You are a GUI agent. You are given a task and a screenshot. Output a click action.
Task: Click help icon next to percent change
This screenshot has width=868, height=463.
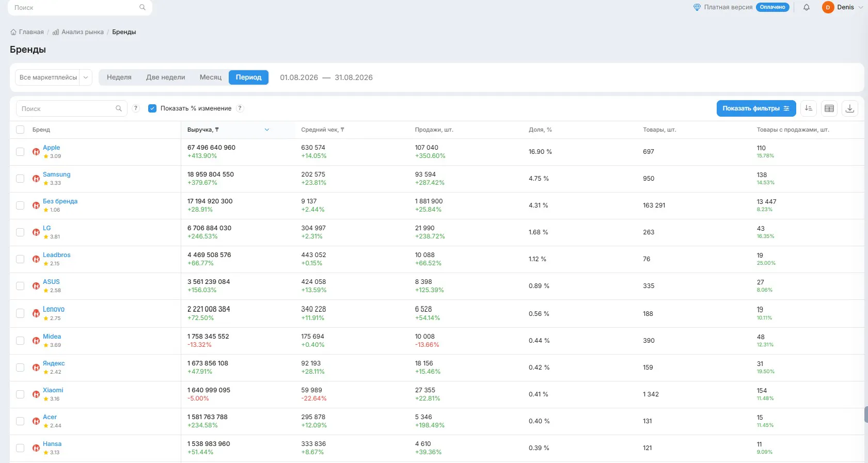240,108
